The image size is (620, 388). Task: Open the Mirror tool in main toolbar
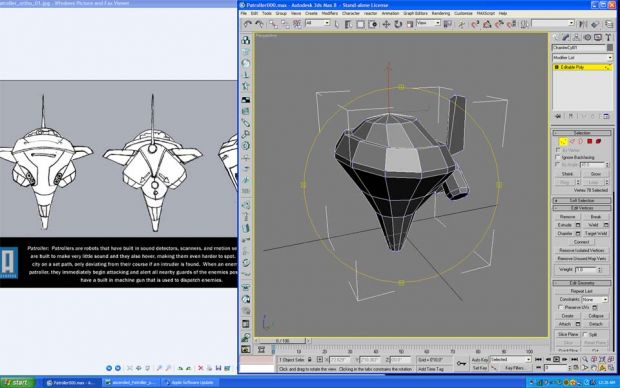tap(582, 24)
